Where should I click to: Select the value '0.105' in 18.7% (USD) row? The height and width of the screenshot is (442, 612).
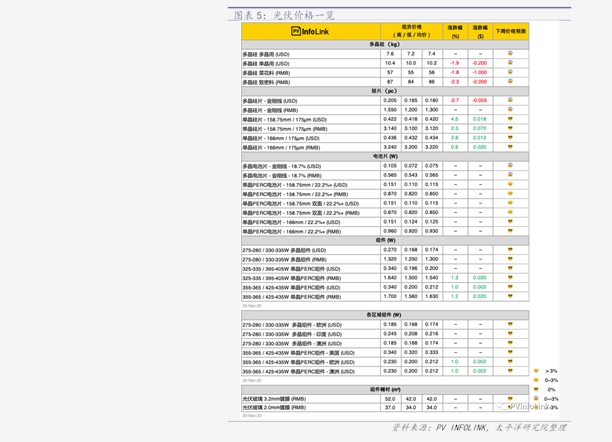[390, 166]
